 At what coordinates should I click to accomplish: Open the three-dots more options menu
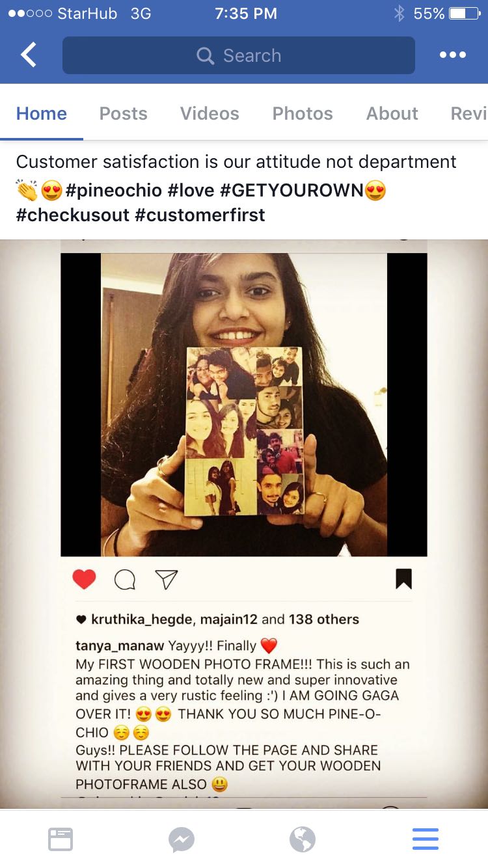[x=452, y=55]
